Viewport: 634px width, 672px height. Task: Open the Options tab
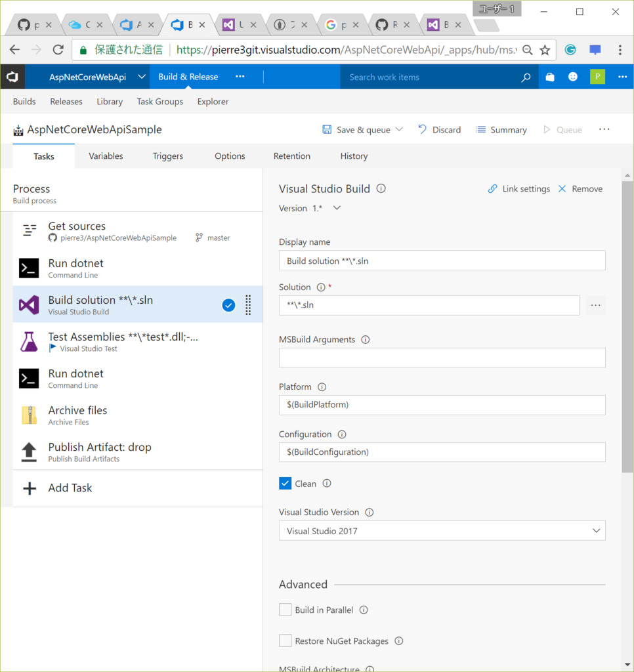(230, 156)
